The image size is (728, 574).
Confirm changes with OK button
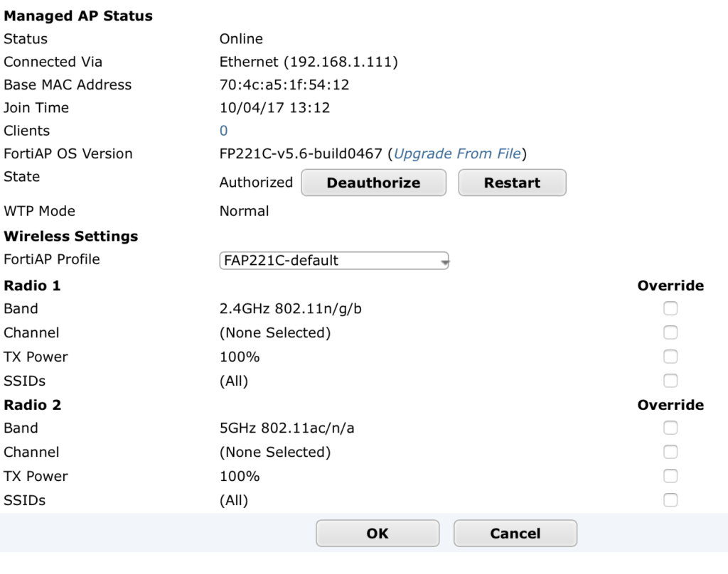click(378, 534)
